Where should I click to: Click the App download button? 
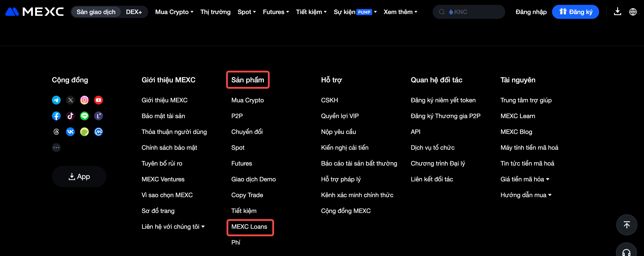pyautogui.click(x=79, y=176)
